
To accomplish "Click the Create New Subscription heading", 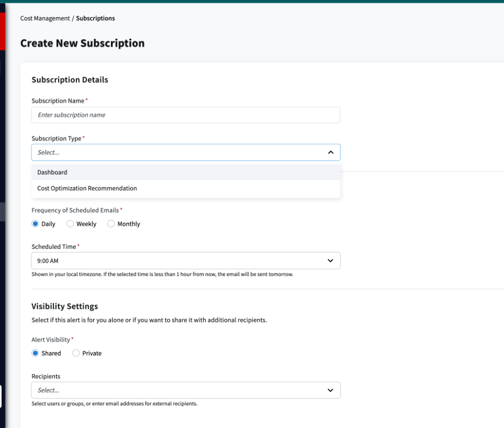I will click(82, 43).
